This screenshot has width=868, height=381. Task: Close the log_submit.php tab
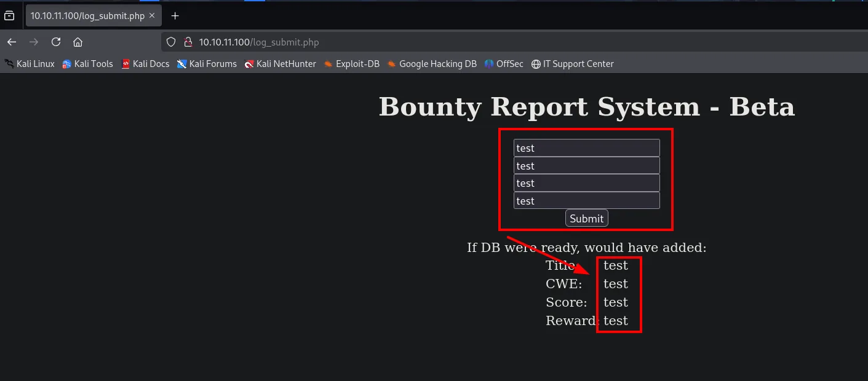[x=152, y=15]
